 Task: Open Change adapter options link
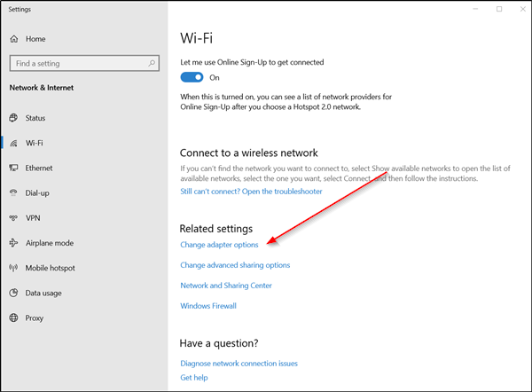[219, 244]
